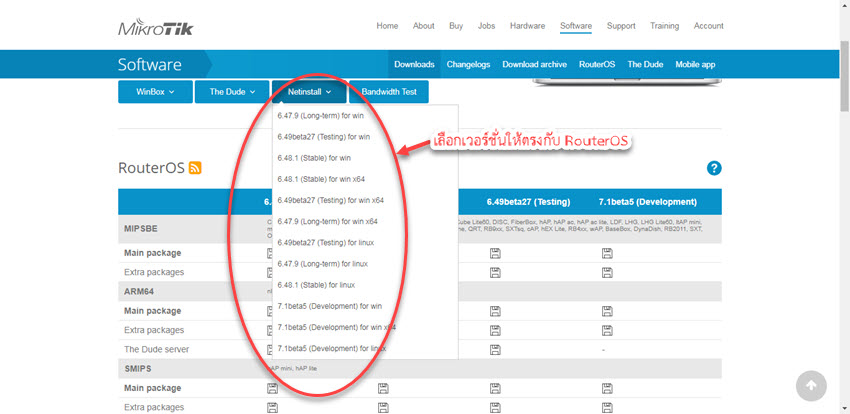The height and width of the screenshot is (414, 850).
Task: Download MIPSBE Main package for 6.49beta27 Testing
Action: [495, 253]
